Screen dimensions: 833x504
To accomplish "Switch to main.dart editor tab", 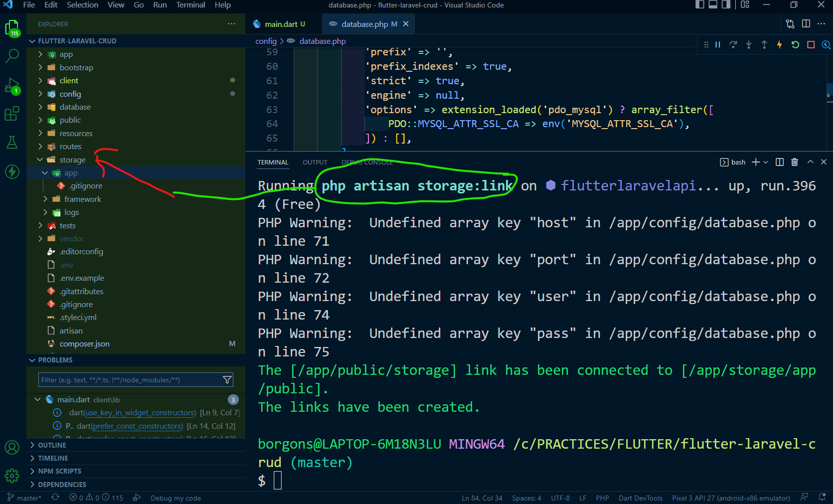I will [284, 24].
